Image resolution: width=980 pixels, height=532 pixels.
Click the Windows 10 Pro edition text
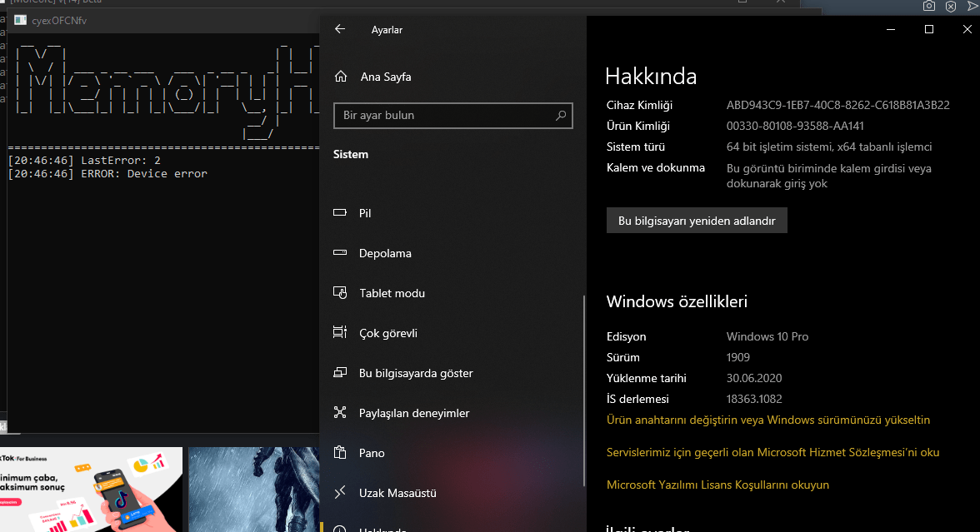[767, 336]
